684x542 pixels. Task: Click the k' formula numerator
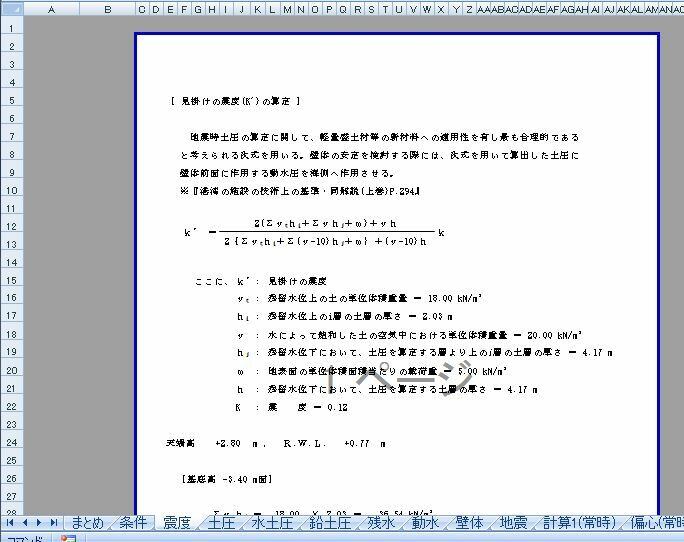(x=325, y=223)
